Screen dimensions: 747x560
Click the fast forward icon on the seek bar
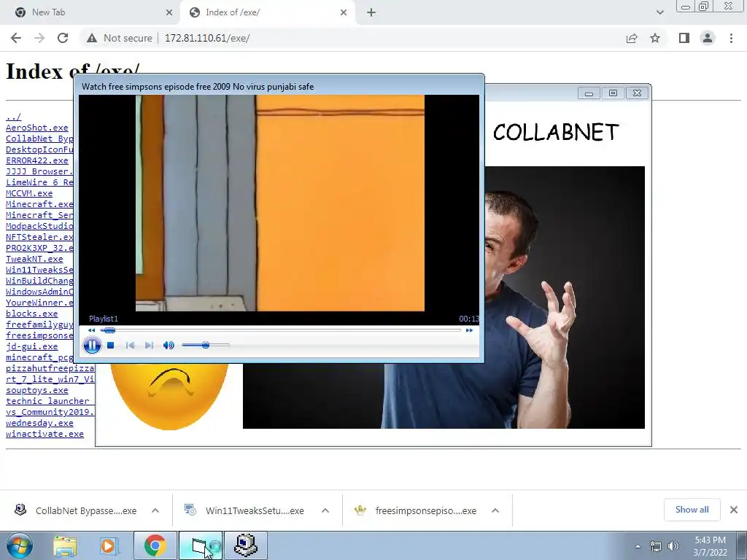469,330
